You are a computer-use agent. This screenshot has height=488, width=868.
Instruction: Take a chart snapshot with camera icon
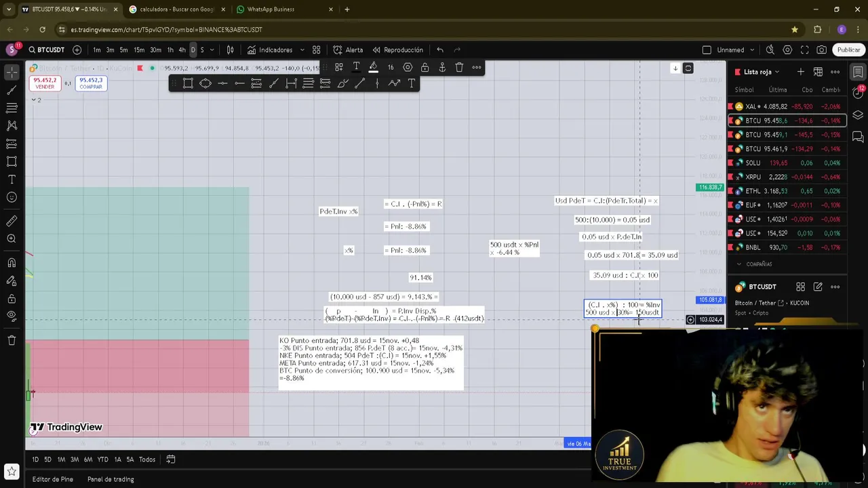821,49
